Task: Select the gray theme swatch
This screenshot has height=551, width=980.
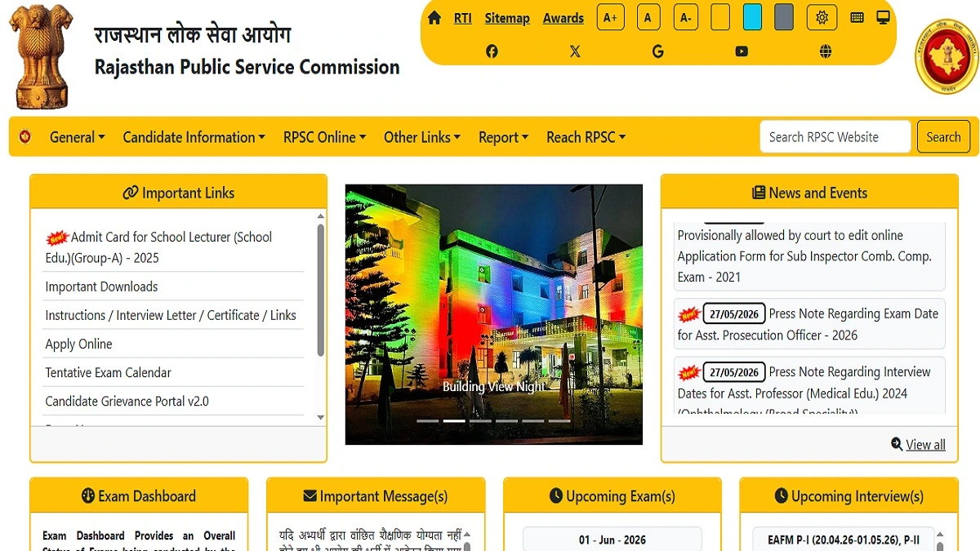Action: (x=784, y=17)
